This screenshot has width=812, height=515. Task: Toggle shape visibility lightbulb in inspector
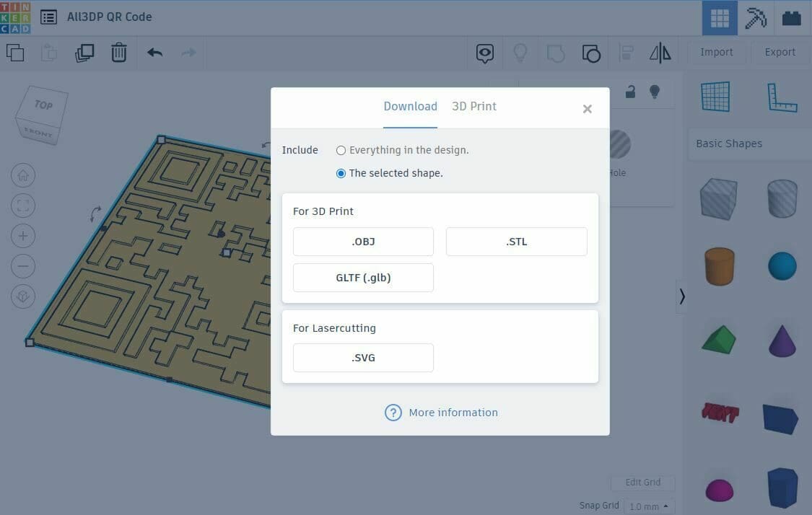pos(655,92)
